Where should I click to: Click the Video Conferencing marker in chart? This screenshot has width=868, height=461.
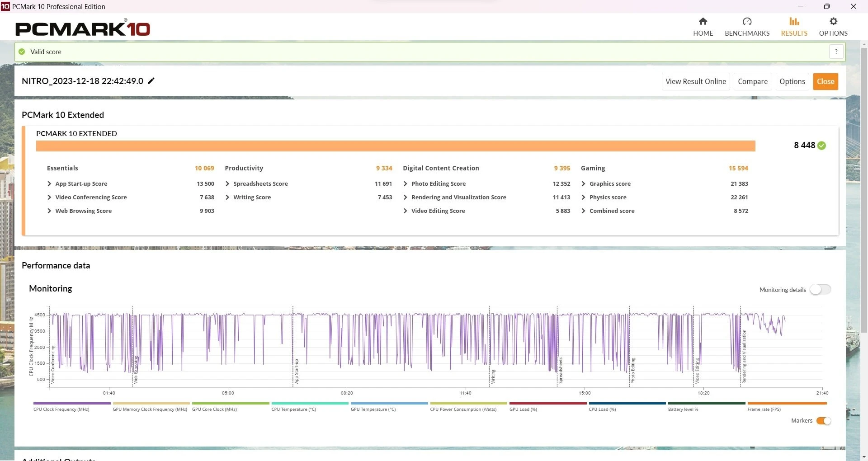52,365
